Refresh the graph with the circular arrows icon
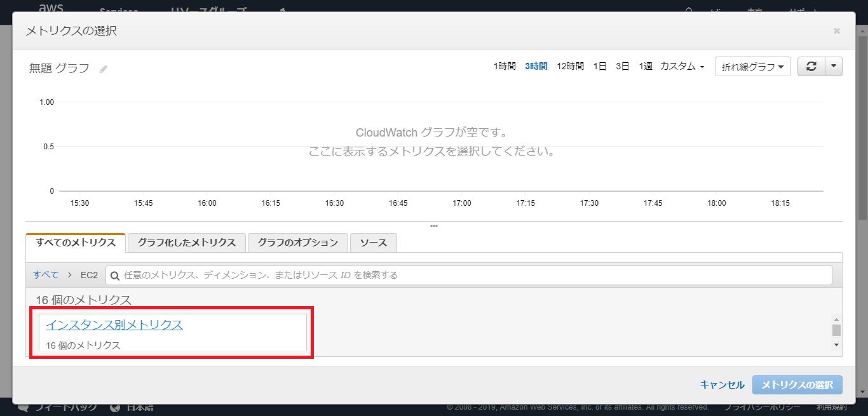 point(811,67)
